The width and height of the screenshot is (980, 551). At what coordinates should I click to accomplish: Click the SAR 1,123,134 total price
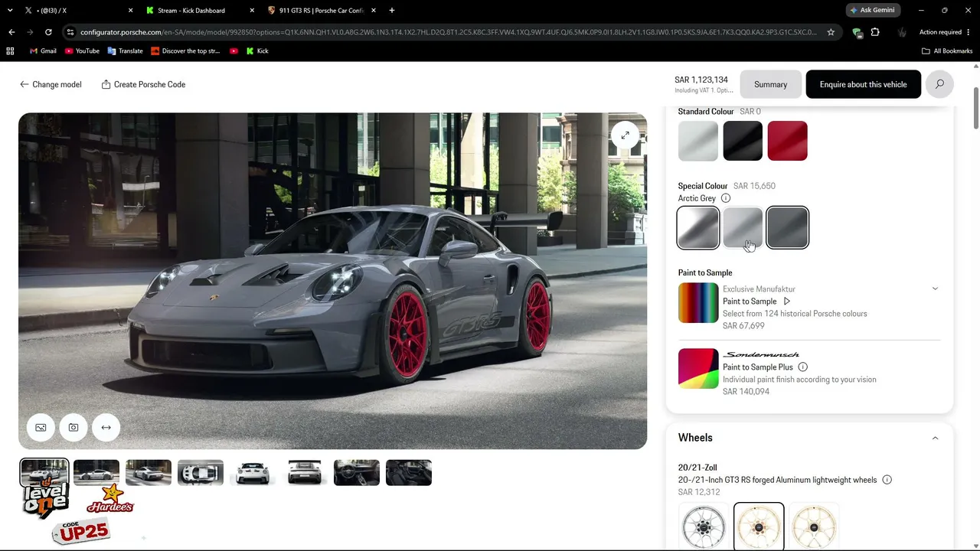point(701,80)
